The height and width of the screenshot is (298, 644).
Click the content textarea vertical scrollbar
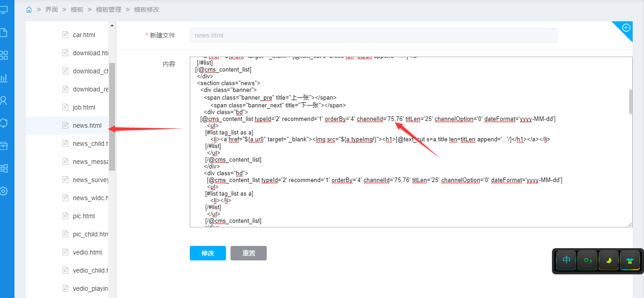coord(630,101)
